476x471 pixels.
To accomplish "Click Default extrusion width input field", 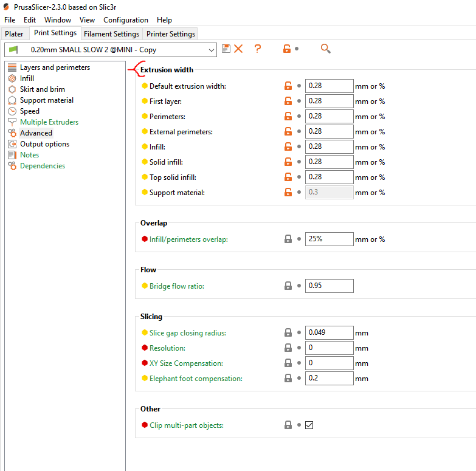I will pos(329,86).
